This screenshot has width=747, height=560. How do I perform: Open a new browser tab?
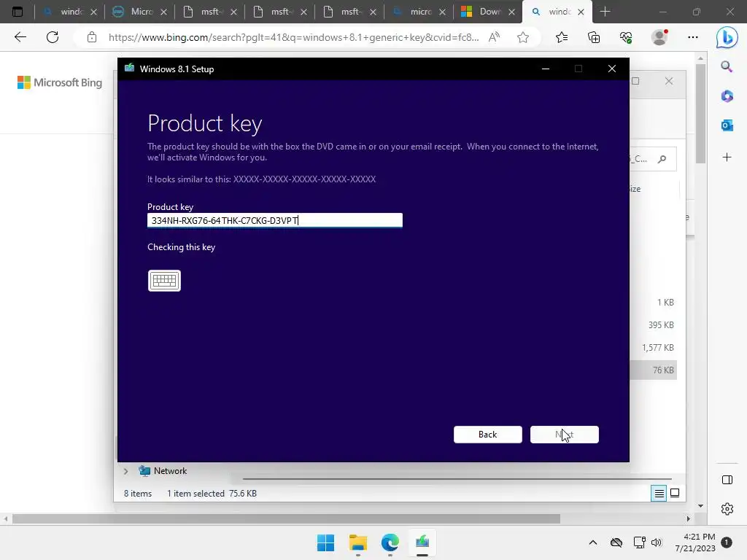(x=605, y=12)
